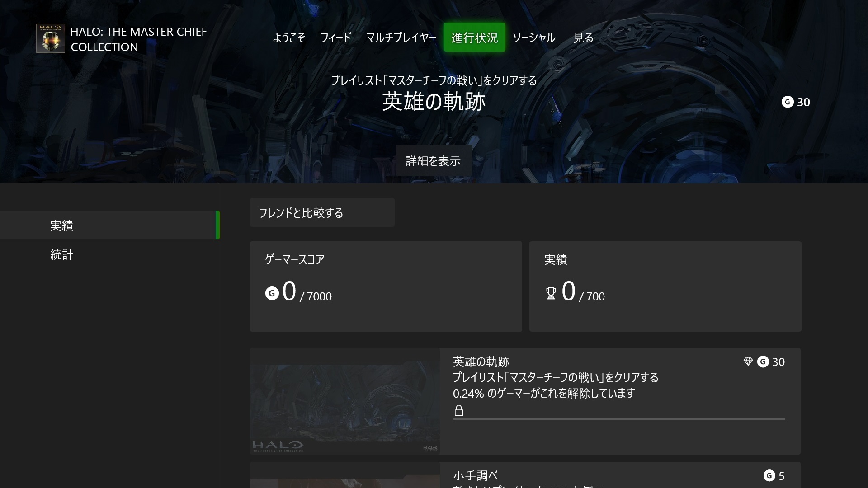Go to the ソーシャル tab

pyautogui.click(x=534, y=38)
